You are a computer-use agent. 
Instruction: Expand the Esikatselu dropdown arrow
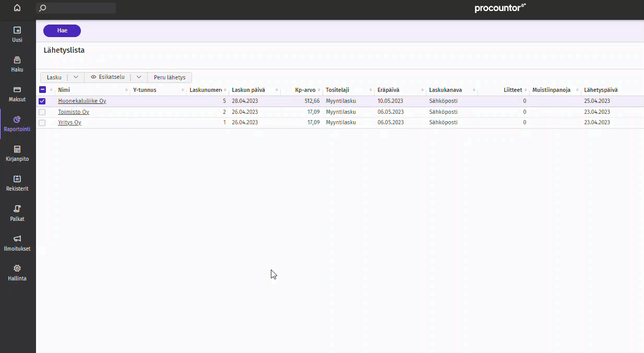pos(139,77)
